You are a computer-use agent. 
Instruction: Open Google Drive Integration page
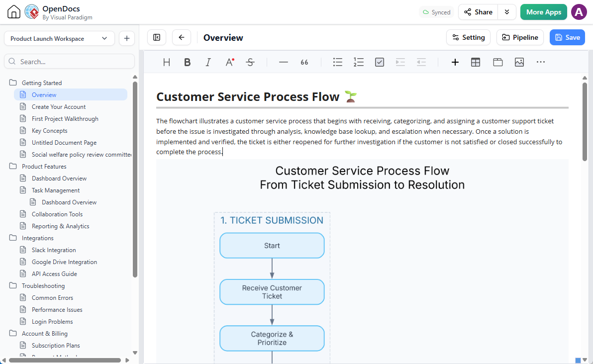[x=64, y=262]
